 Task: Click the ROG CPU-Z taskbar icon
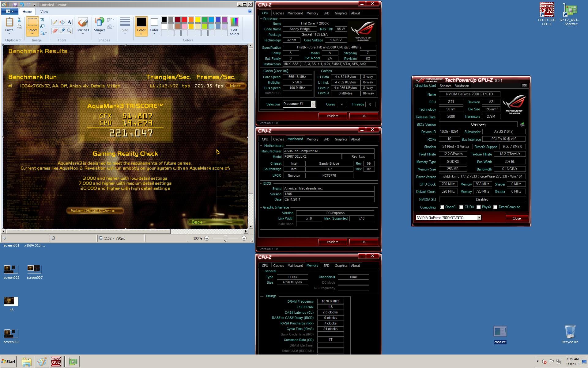click(56, 362)
